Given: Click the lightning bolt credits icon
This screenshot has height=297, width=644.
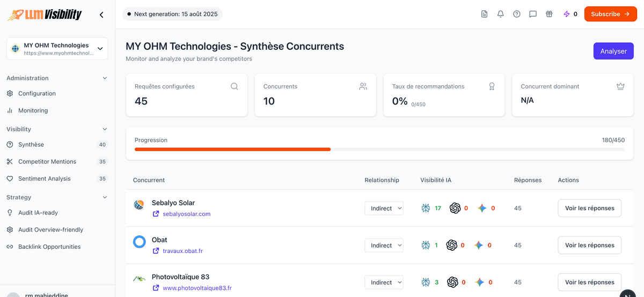Looking at the screenshot, I should click(x=566, y=14).
